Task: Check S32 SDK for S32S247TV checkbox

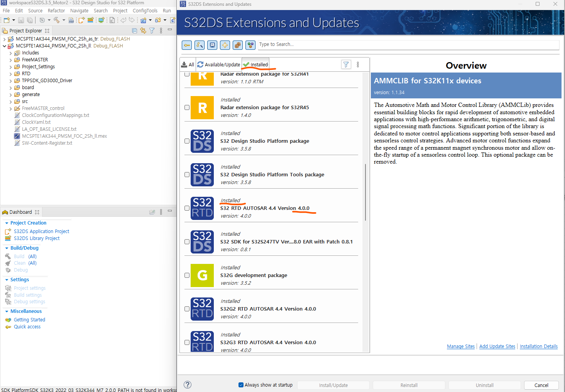Action: click(187, 242)
